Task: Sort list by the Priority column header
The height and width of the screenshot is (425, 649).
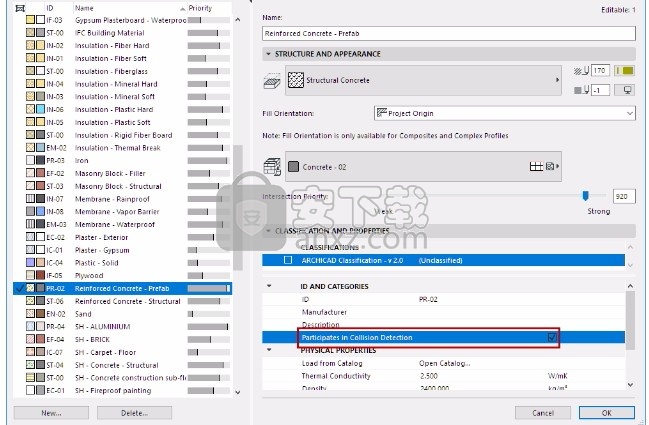Action: click(x=209, y=8)
